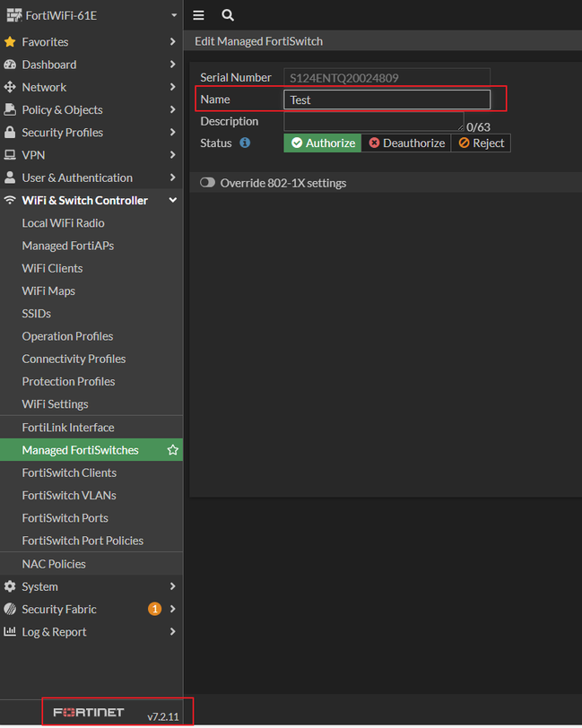Screen dimensions: 582x728
Task: Click the Favorites star icon
Action: click(10, 42)
